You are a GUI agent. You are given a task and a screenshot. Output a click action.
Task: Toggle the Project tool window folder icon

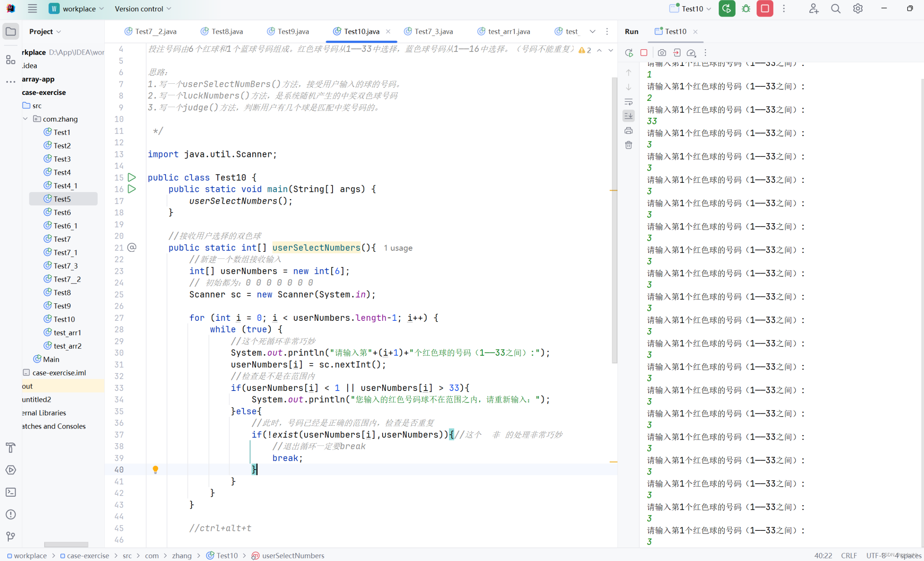(11, 31)
